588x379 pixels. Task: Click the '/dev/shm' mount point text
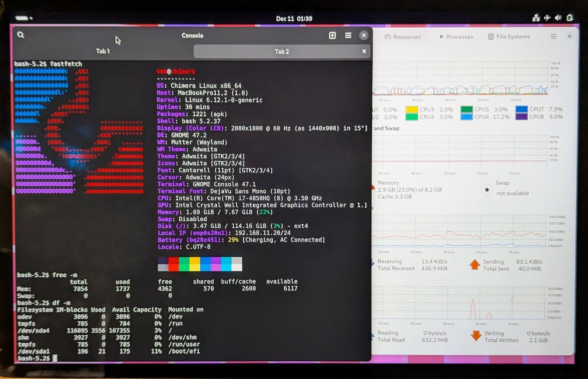[x=182, y=338]
